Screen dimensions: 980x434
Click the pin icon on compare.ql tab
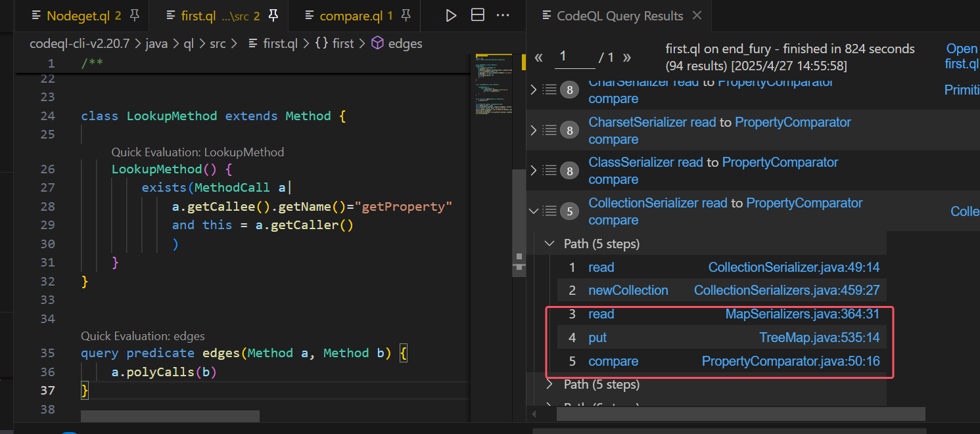coord(406,15)
